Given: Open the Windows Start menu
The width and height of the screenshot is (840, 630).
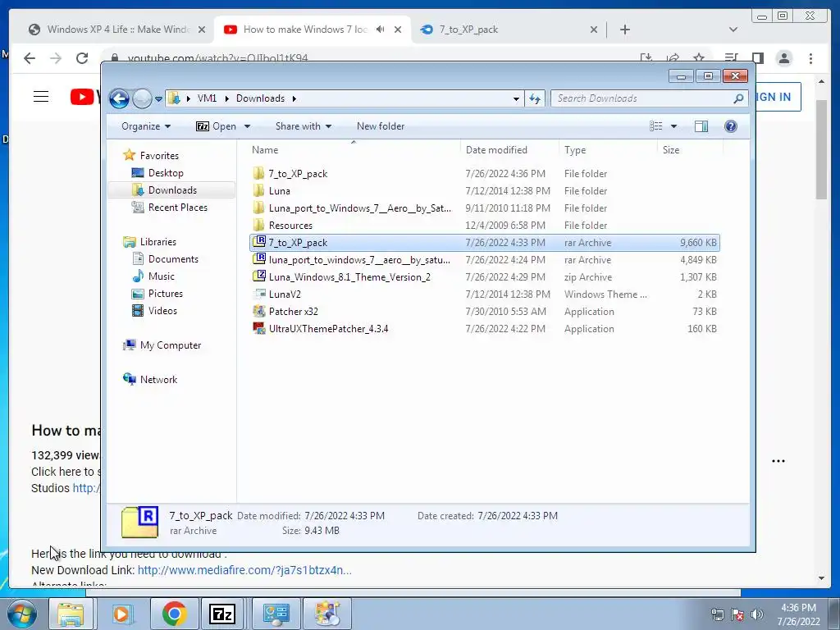Looking at the screenshot, I should coord(21,614).
